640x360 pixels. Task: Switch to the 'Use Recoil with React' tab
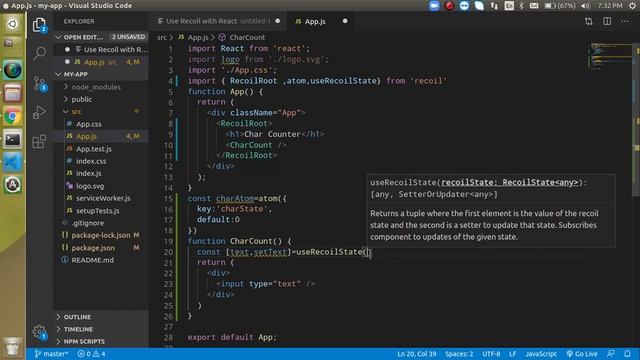pos(218,21)
